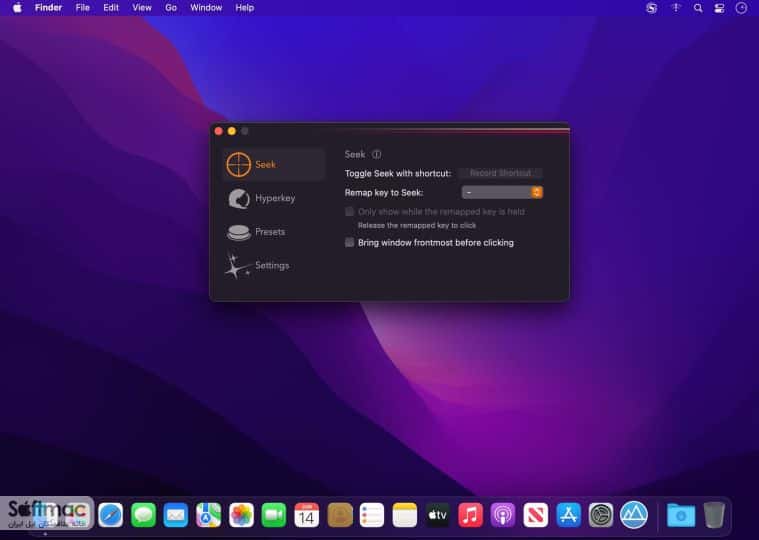Open Contacts from the dock

click(340, 515)
